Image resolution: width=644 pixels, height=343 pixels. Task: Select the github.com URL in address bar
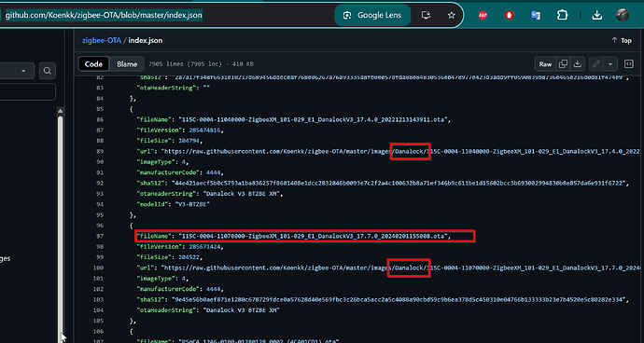[104, 15]
